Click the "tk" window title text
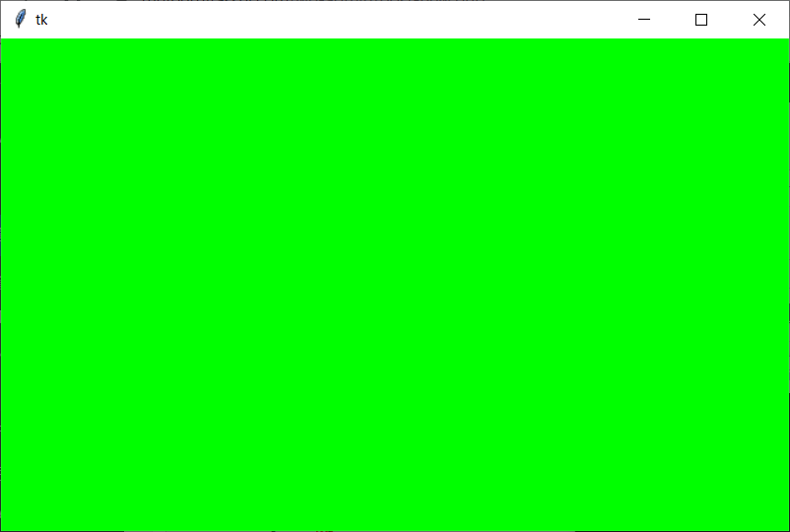Screen dimensions: 790x532 (41, 20)
